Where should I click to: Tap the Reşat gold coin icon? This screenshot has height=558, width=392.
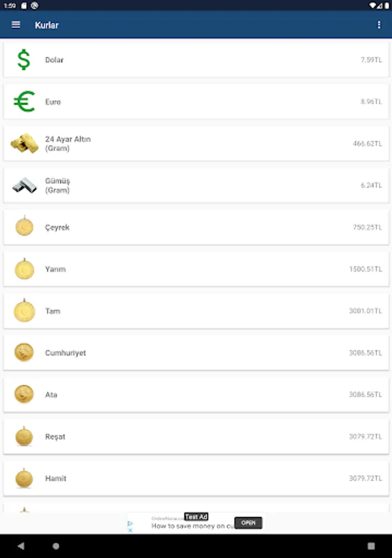pyautogui.click(x=24, y=436)
